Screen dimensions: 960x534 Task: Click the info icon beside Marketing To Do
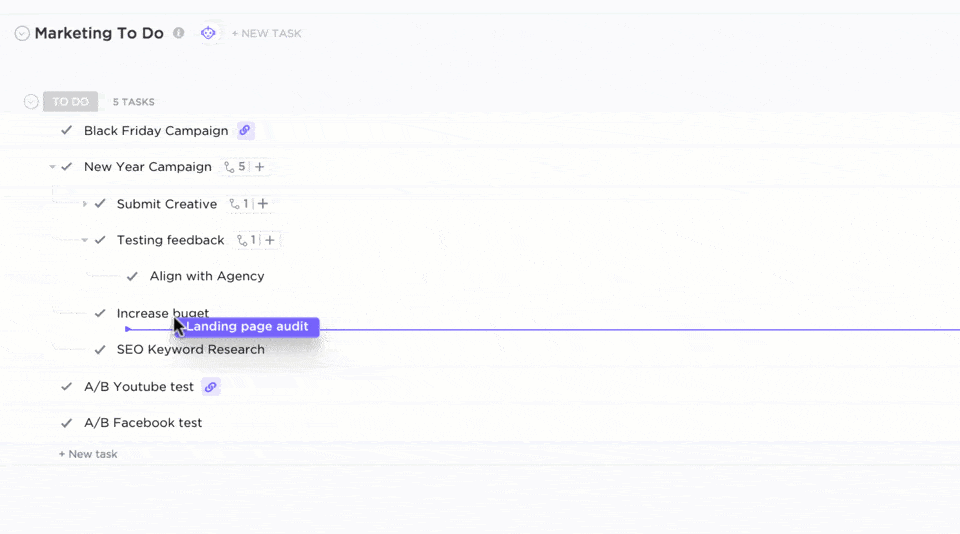click(x=179, y=33)
